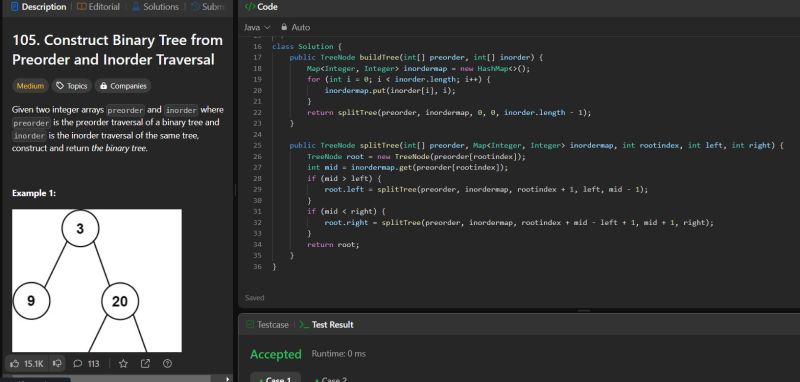The image size is (800, 382).
Task: Click the scrollbar right arrow in description panel
Action: click(x=228, y=379)
